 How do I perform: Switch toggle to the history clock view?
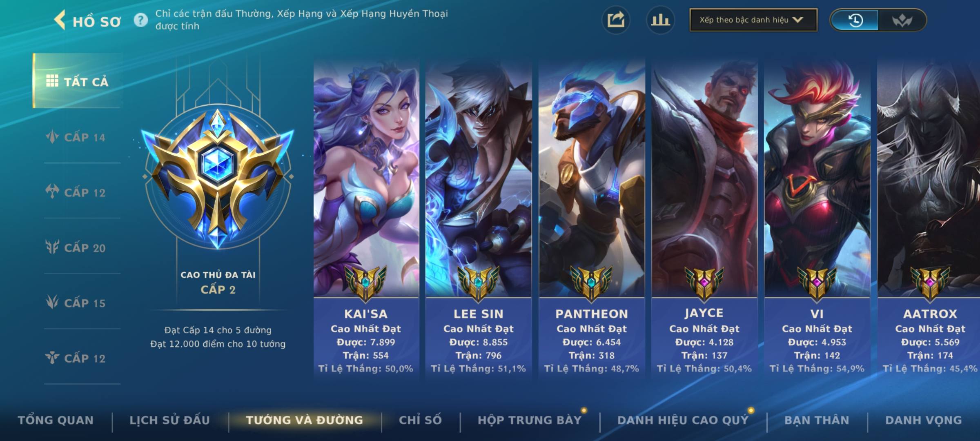pos(855,20)
